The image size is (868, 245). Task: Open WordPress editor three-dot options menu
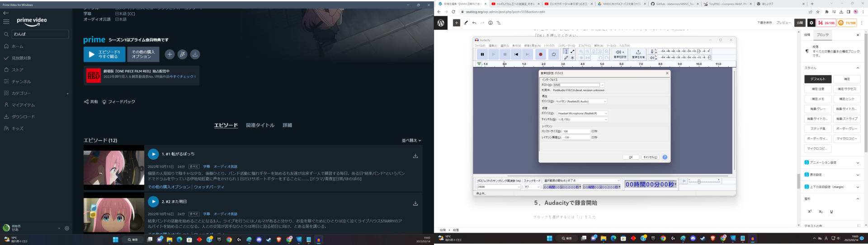pos(862,23)
